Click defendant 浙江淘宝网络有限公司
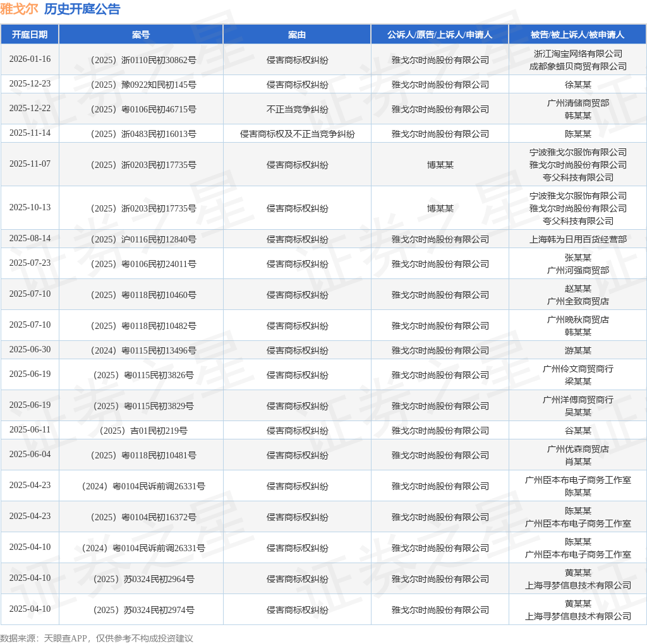The height and width of the screenshot is (644, 647). 577,54
